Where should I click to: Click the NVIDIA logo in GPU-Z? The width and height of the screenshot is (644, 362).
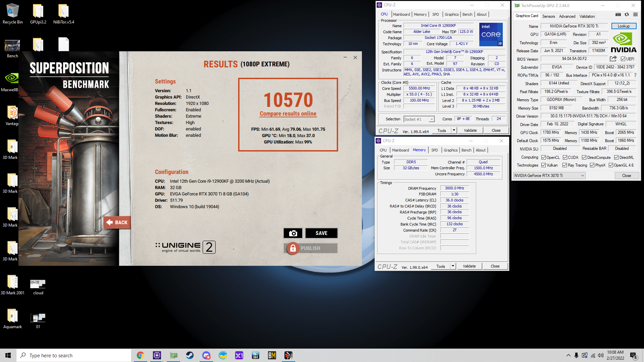point(624,43)
